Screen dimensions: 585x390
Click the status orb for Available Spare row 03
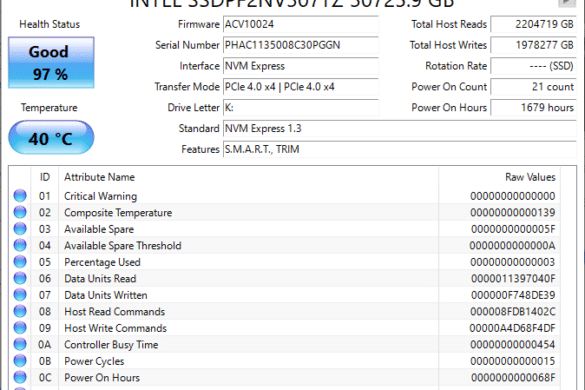pyautogui.click(x=20, y=228)
